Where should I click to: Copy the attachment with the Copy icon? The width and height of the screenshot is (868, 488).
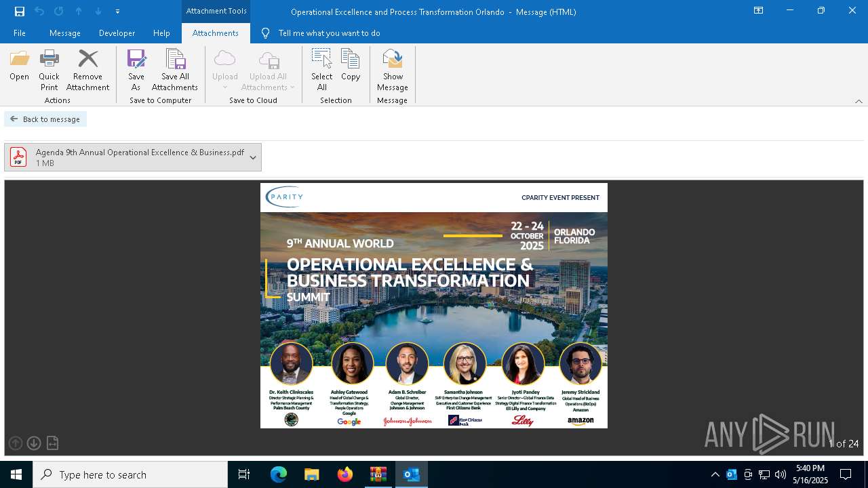tap(351, 66)
